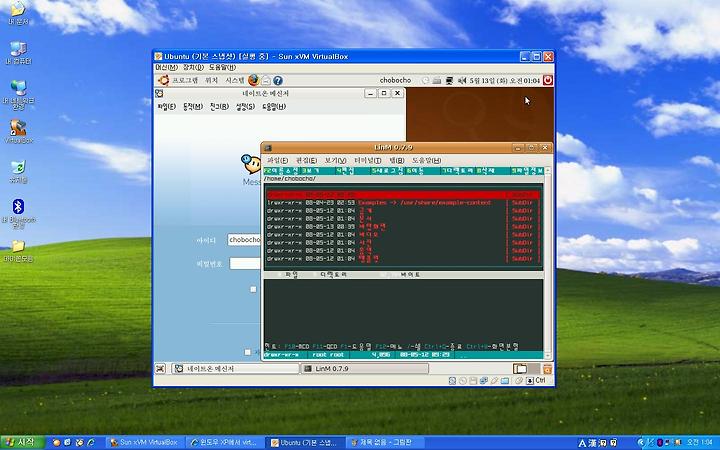The height and width of the screenshot is (450, 720).
Task: Click the red power button in Ubuntu panel
Action: click(547, 80)
